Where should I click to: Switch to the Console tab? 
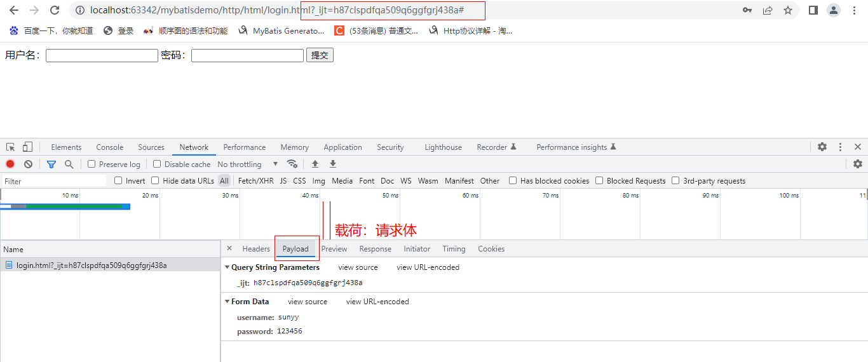coord(110,147)
